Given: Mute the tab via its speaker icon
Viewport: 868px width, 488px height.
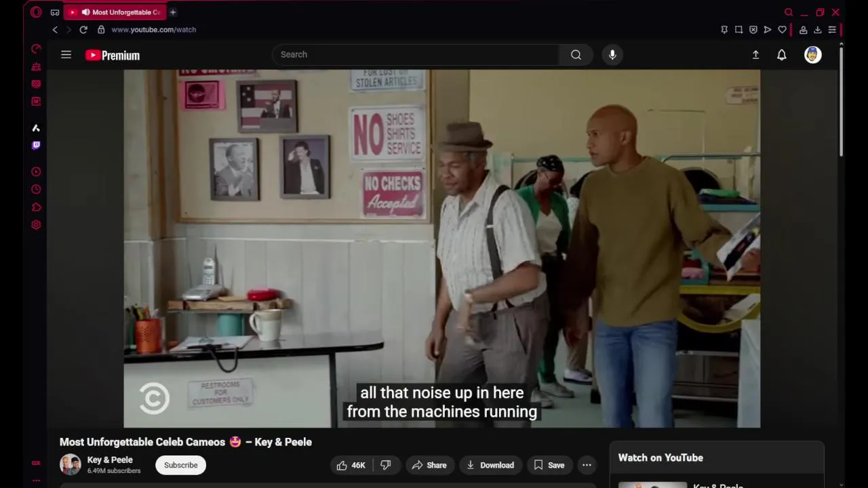Looking at the screenshot, I should (85, 12).
